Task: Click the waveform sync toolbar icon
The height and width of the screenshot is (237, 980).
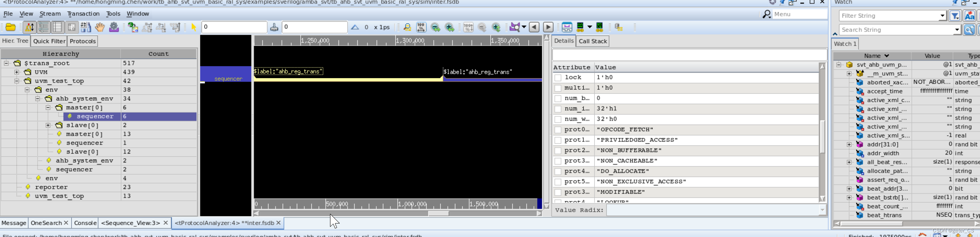Action: coord(567,27)
